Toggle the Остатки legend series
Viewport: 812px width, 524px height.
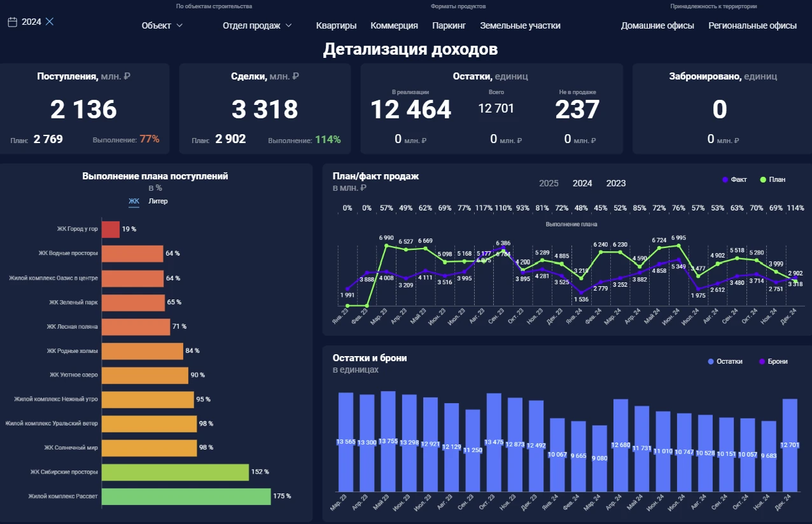725,361
